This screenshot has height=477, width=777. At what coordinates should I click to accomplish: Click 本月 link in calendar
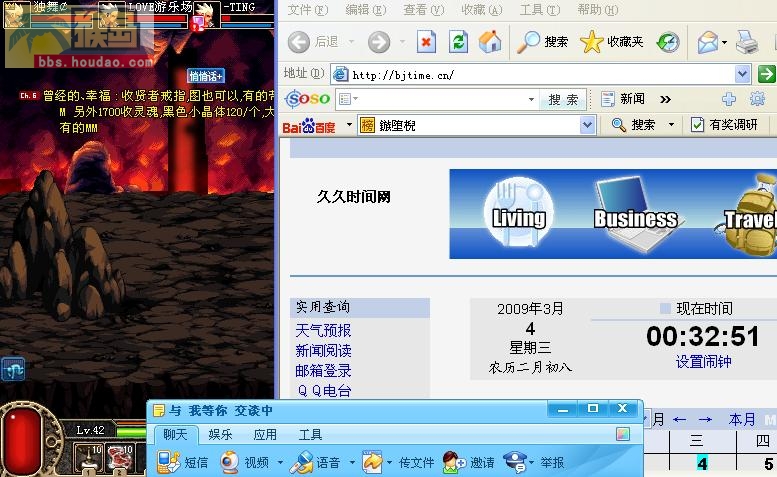point(742,420)
